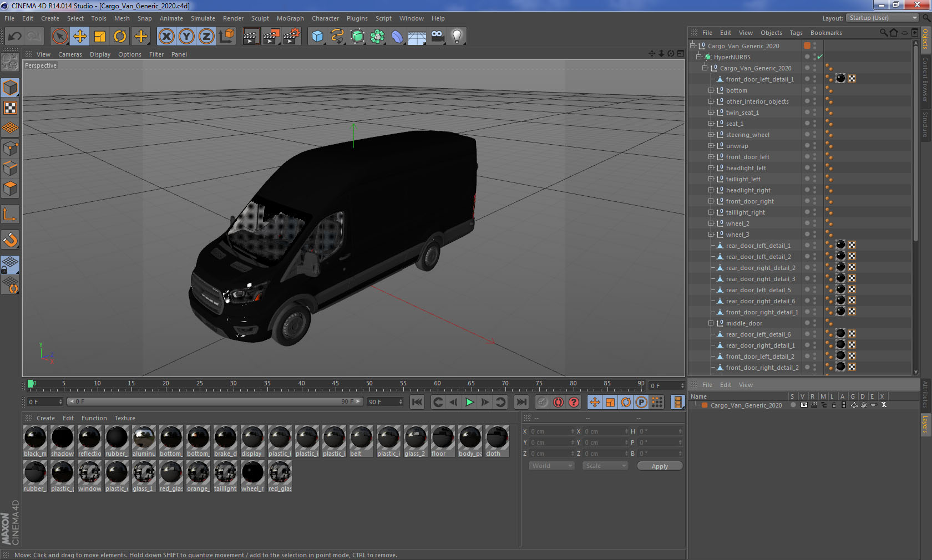This screenshot has width=932, height=560.
Task: Open the spline tools icon
Action: (337, 37)
